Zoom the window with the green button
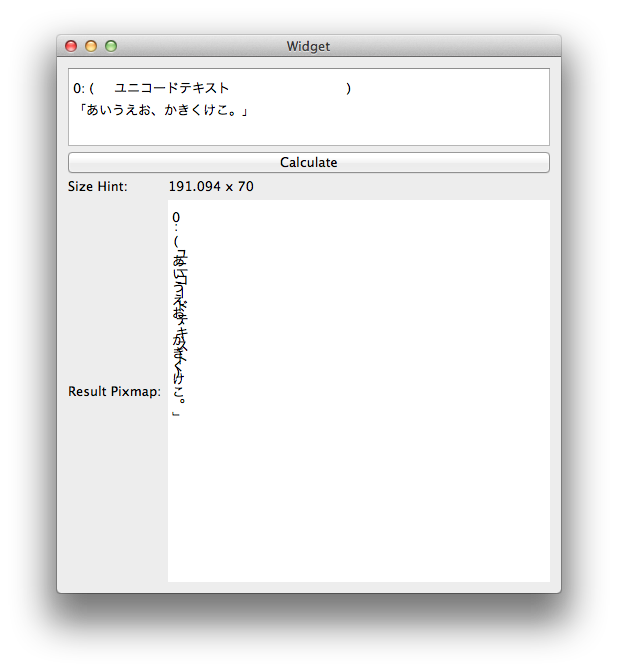This screenshot has width=618, height=672. 111,46
